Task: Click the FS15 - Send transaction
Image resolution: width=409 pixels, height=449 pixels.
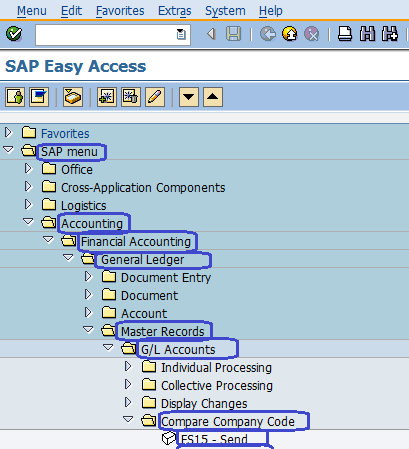Action: pos(214,440)
